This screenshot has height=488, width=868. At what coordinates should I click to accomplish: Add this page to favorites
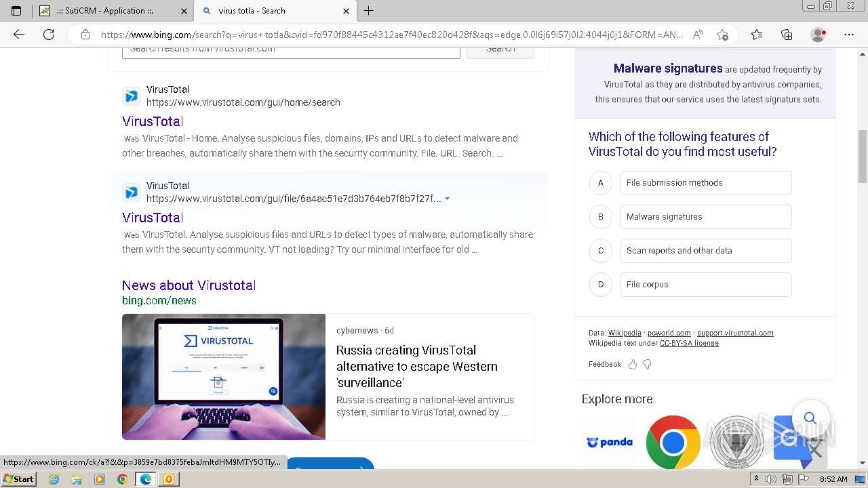tap(722, 35)
